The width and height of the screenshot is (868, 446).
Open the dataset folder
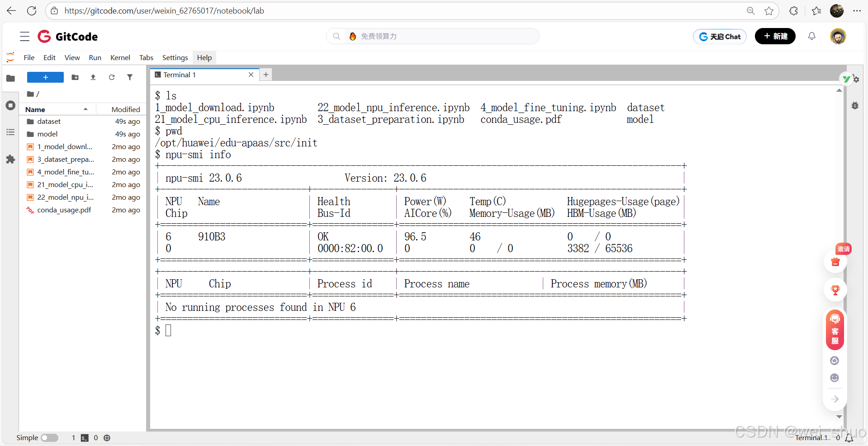(x=83, y=121)
